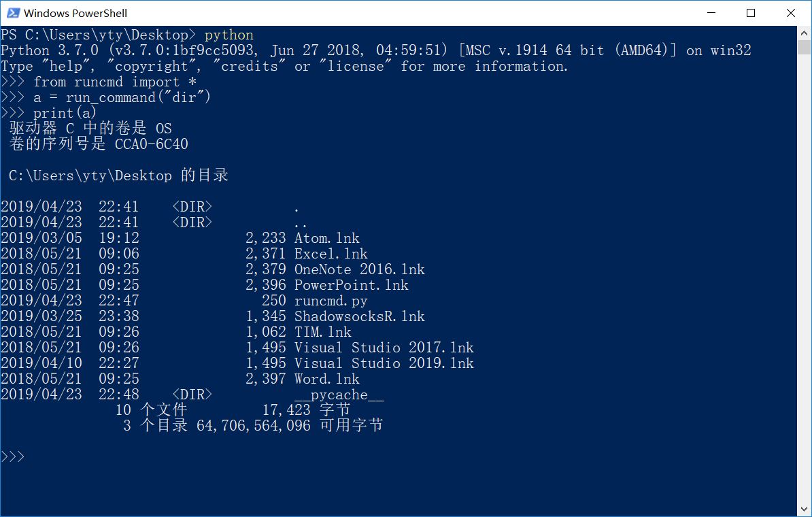Viewport: 812px width, 517px height.
Task: Click the scrollbar up arrow
Action: [802, 32]
